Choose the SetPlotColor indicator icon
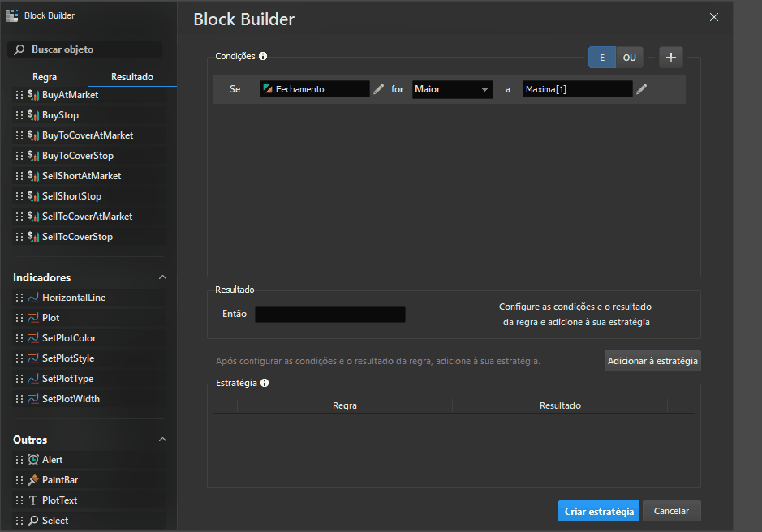 pos(33,338)
